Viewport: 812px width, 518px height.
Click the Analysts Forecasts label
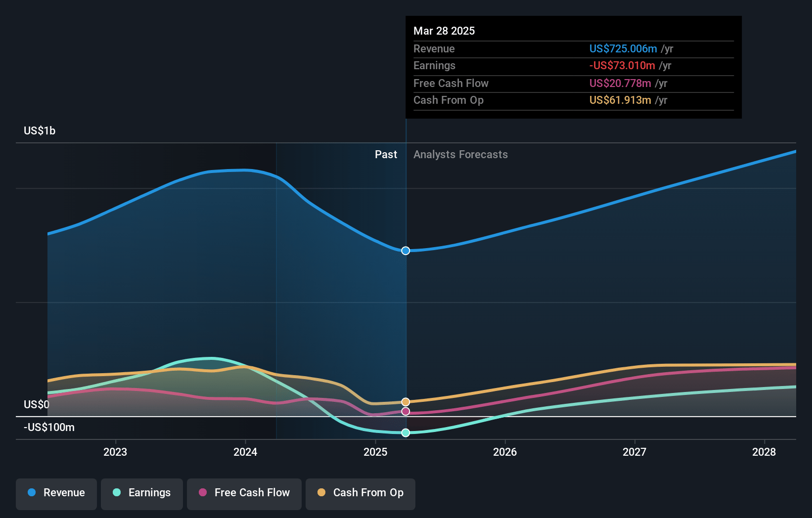coord(460,154)
